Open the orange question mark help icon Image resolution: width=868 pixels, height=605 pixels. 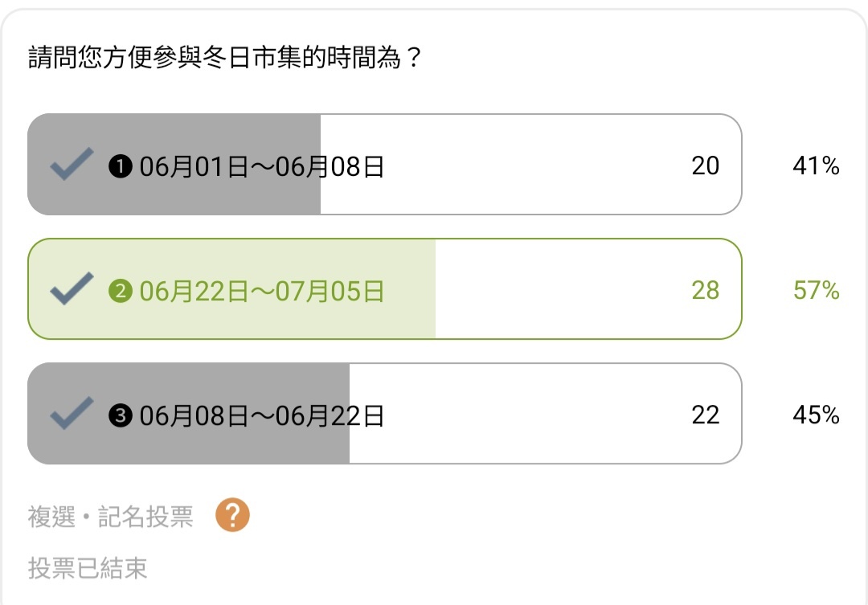[x=232, y=515]
